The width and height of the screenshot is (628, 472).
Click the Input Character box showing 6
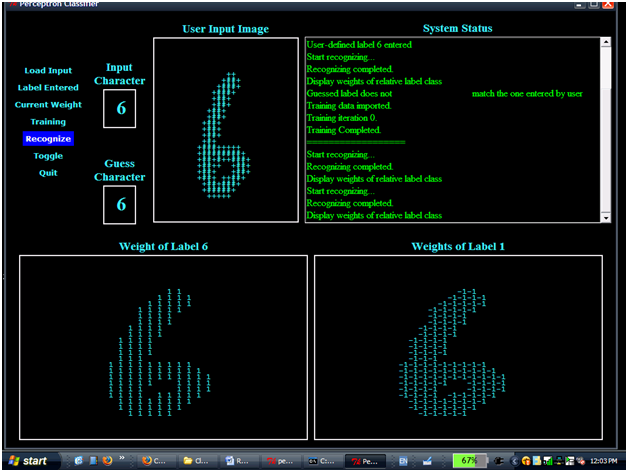coord(119,109)
